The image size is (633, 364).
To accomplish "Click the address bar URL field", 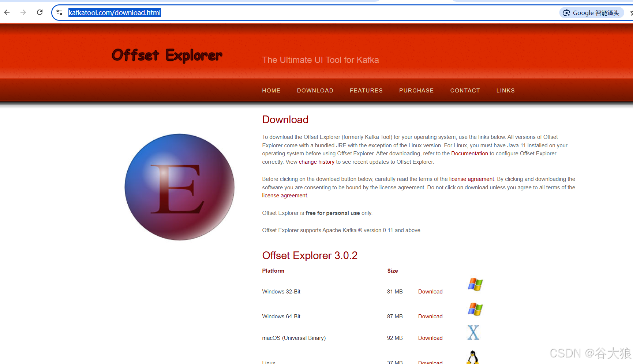I will click(293, 13).
